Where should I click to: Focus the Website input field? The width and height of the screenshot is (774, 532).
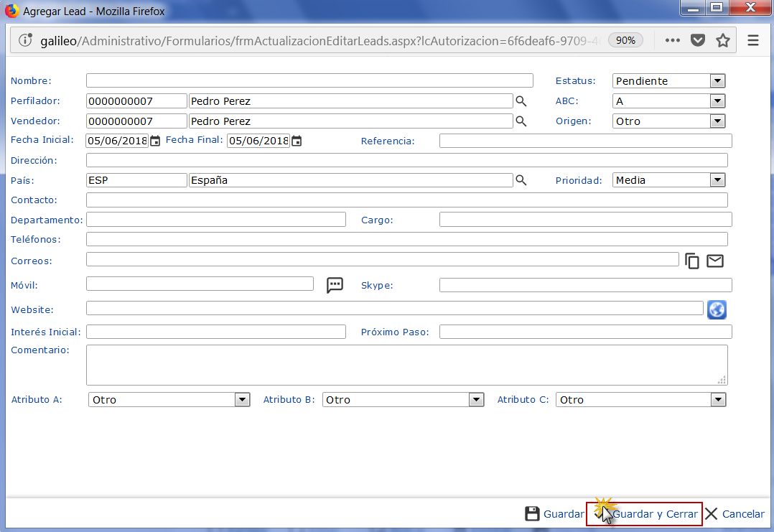(394, 308)
